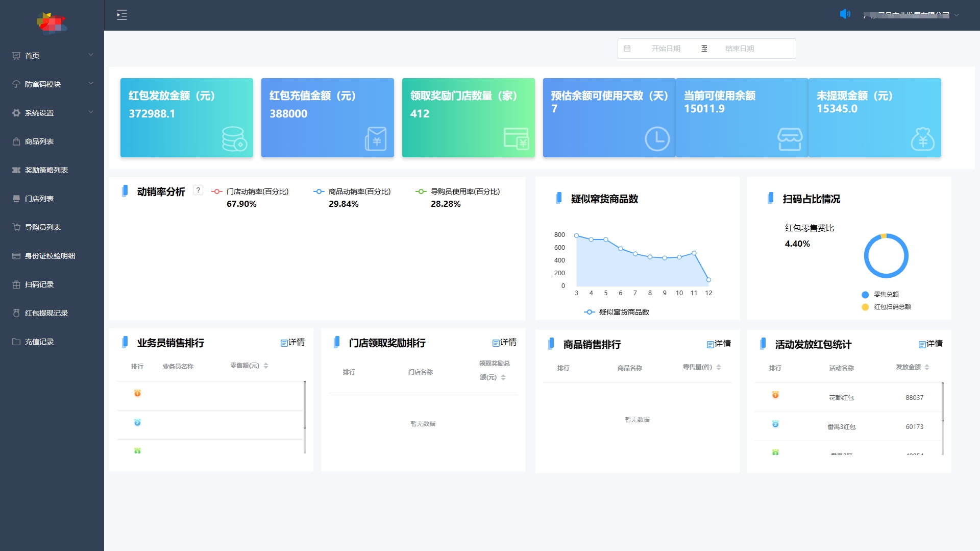Click the shop icon on 当前可使用余额 card

pos(790,139)
